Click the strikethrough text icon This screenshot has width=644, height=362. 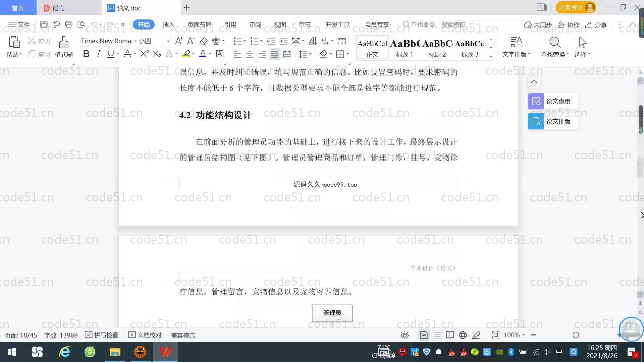click(x=127, y=54)
